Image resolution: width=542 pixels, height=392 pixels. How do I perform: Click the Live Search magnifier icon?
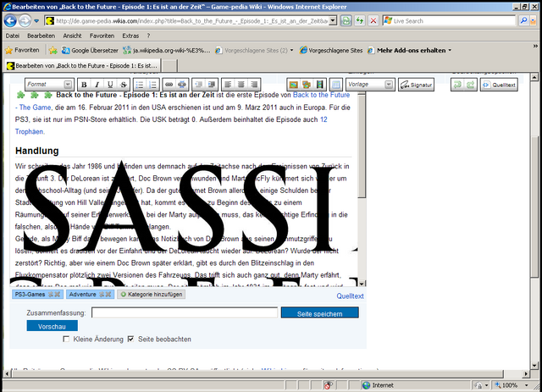tap(523, 20)
